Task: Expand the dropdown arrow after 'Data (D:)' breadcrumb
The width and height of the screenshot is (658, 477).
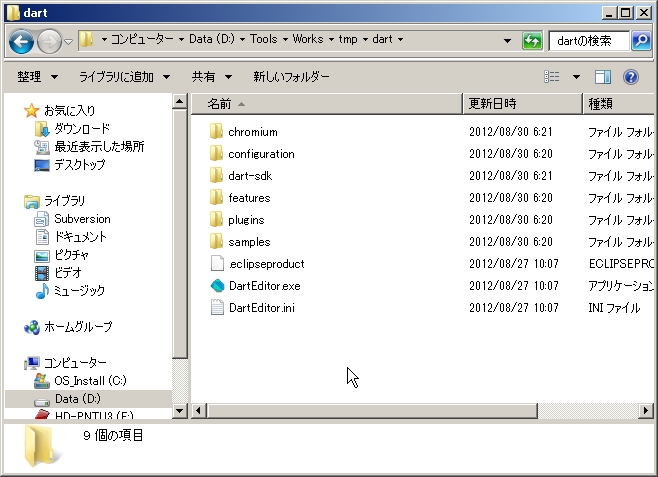Action: coord(243,39)
